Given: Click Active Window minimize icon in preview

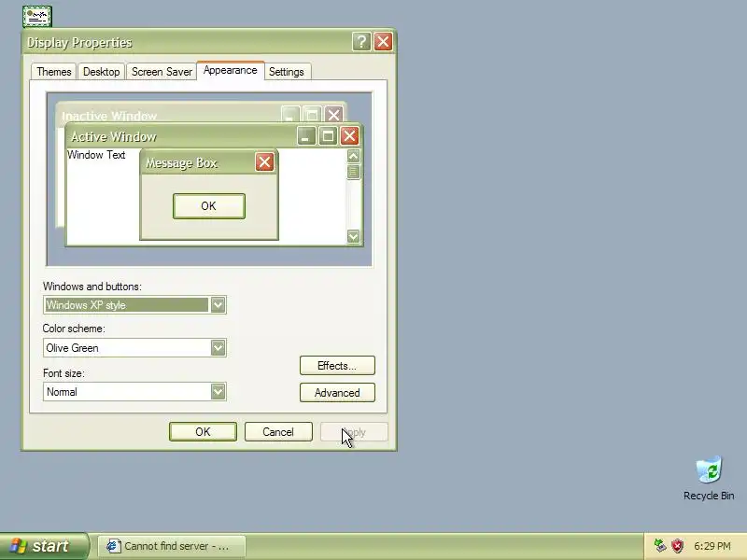Looking at the screenshot, I should pos(306,136).
